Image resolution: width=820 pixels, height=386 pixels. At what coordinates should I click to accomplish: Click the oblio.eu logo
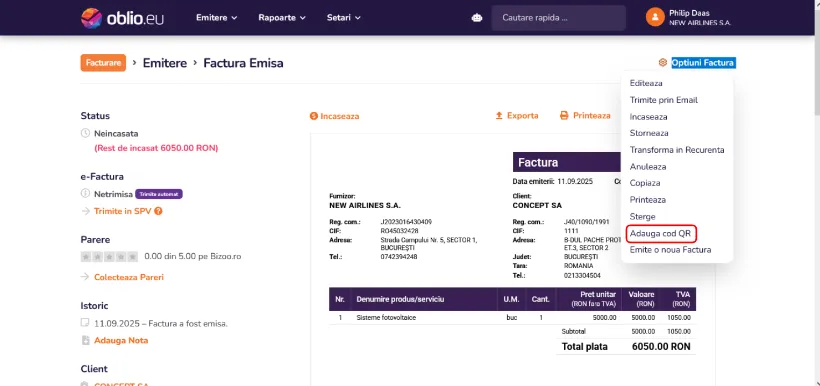click(122, 18)
